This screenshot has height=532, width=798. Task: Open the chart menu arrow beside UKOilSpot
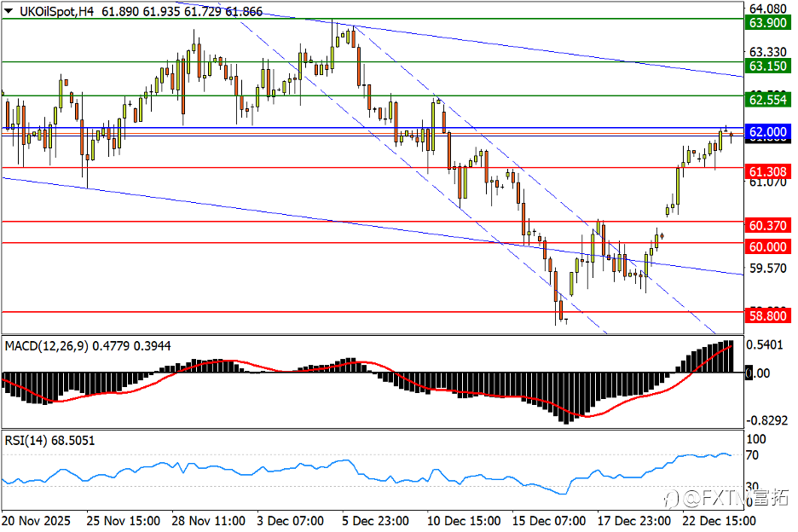pyautogui.click(x=9, y=11)
